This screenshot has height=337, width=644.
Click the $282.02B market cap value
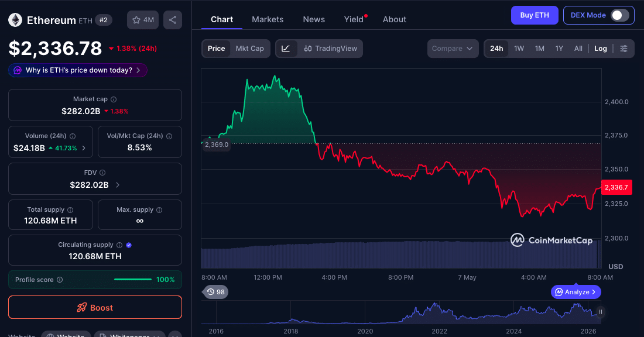81,111
